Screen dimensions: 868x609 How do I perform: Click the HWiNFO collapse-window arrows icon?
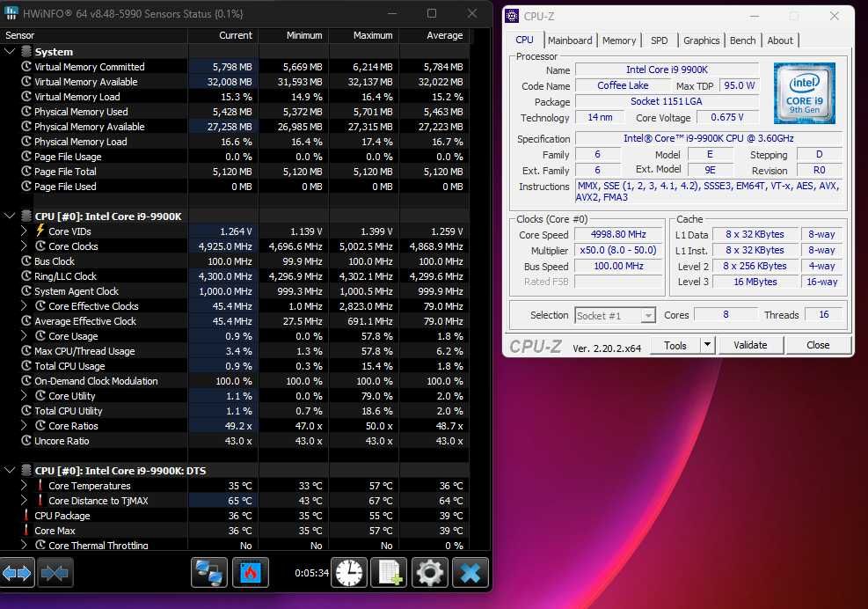(x=55, y=572)
